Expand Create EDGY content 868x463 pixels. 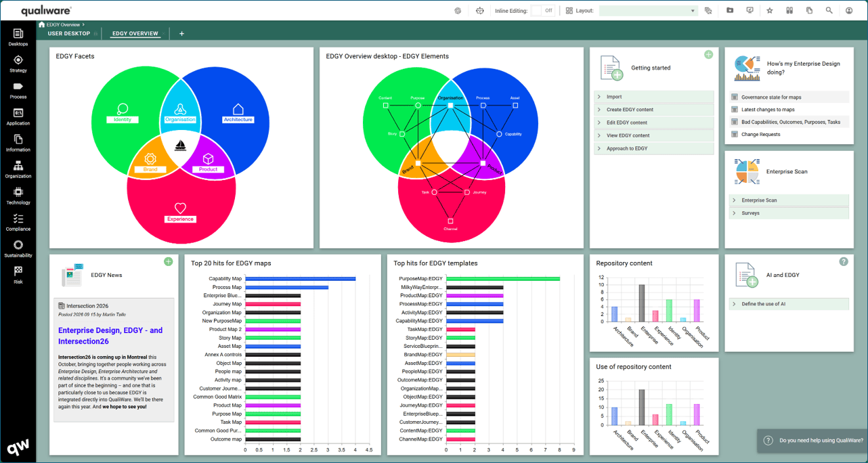pos(654,110)
